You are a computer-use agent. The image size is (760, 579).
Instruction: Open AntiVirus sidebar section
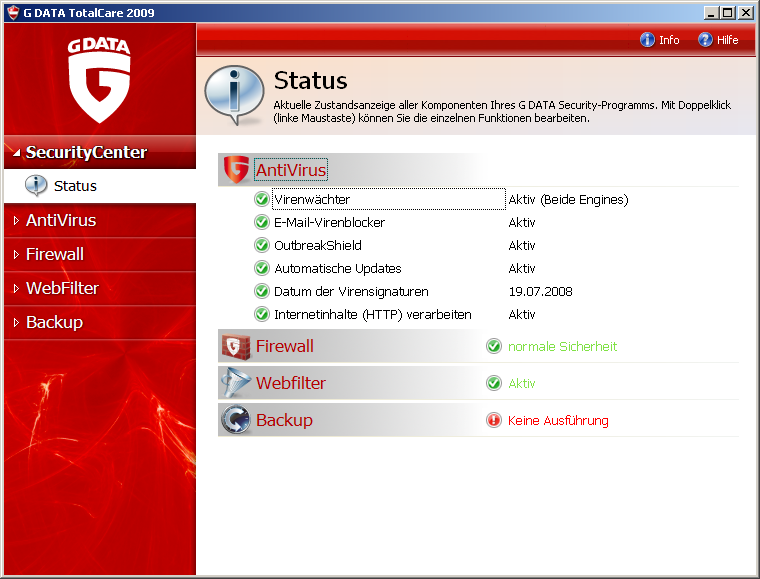click(x=100, y=220)
